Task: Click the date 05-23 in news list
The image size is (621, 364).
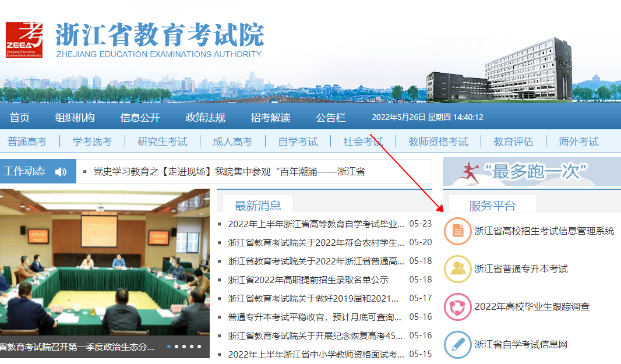Action: [x=420, y=224]
